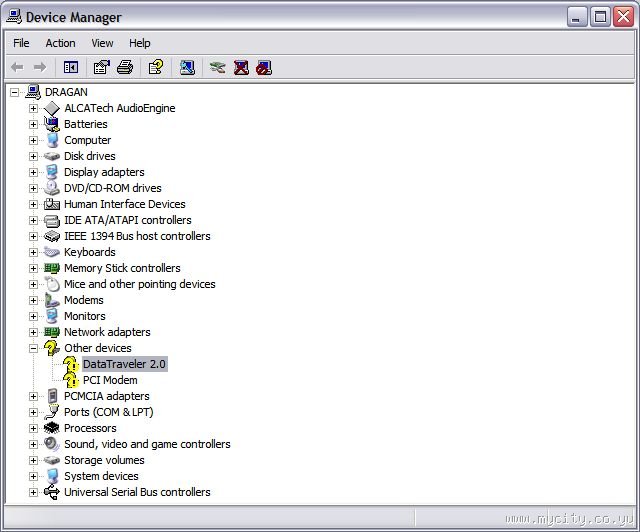Image resolution: width=640 pixels, height=532 pixels.
Task: Scan for hardware changes toolbar icon
Action: point(187,67)
